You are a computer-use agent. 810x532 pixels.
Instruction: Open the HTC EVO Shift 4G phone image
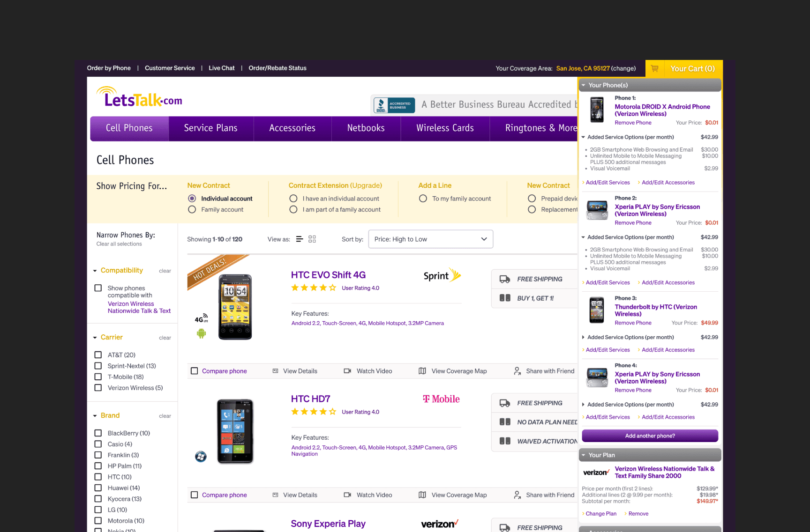tap(235, 307)
